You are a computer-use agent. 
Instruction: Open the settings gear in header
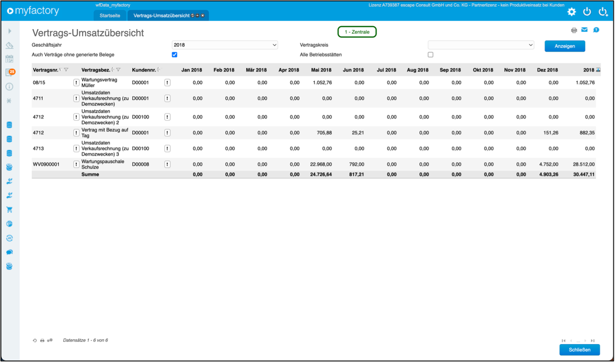571,12
